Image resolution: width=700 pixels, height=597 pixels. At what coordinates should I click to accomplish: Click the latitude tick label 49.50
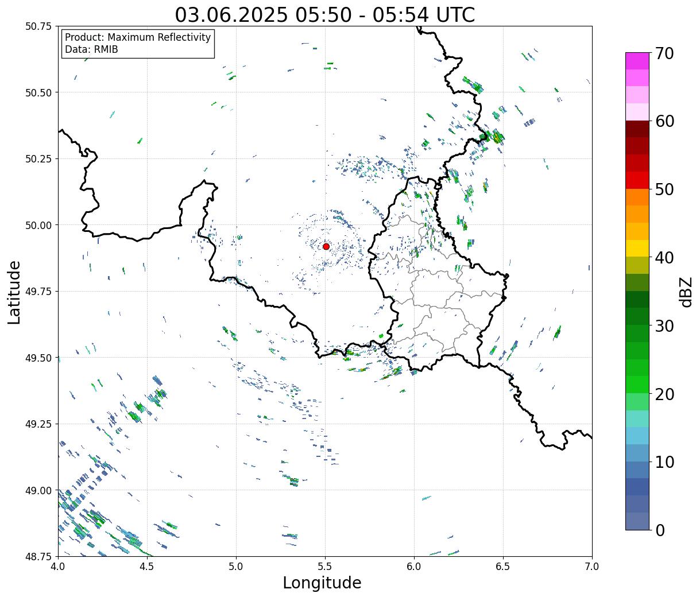pyautogui.click(x=38, y=358)
